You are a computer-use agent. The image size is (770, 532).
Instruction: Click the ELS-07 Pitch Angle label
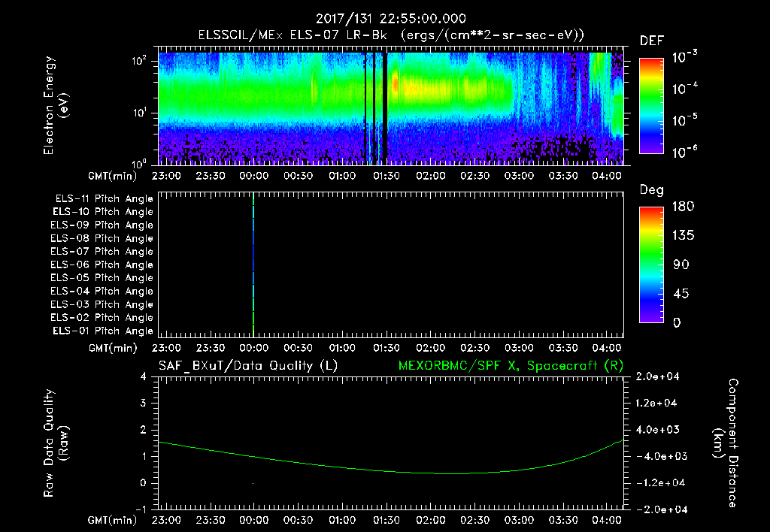point(102,251)
